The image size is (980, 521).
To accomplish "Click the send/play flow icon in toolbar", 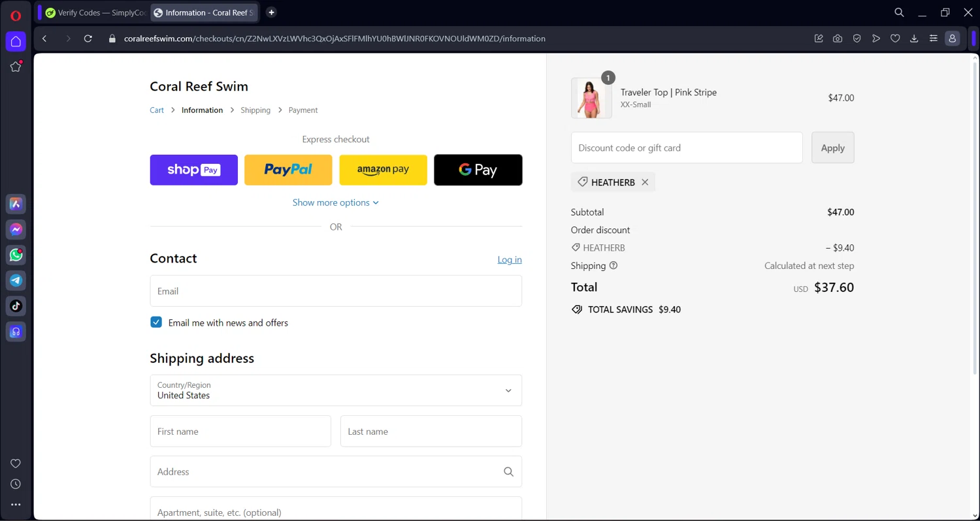I will [x=876, y=39].
